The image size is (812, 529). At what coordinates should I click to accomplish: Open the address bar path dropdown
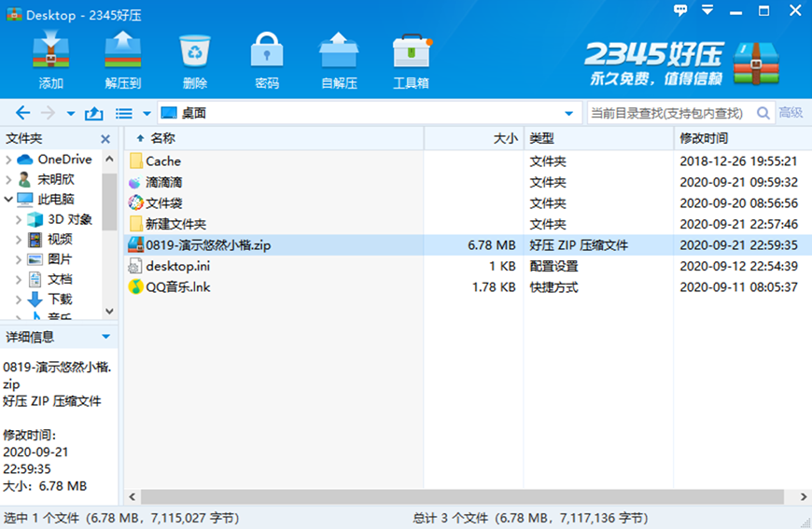(x=568, y=114)
